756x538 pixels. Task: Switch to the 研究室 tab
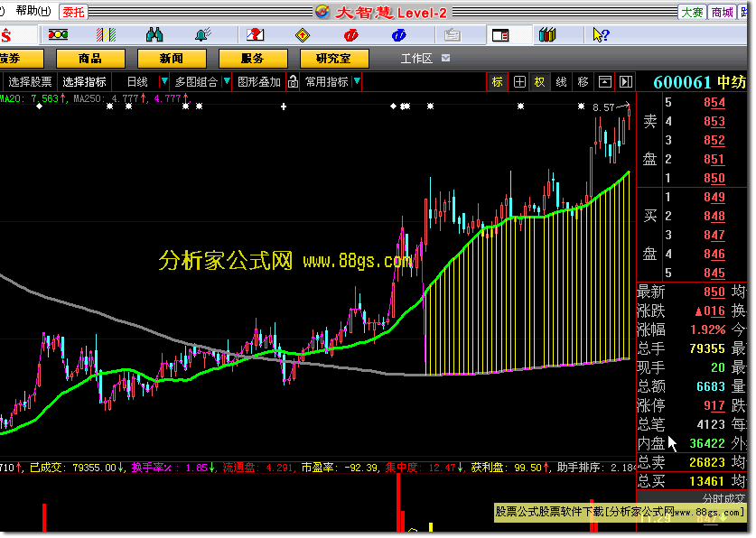coord(334,59)
